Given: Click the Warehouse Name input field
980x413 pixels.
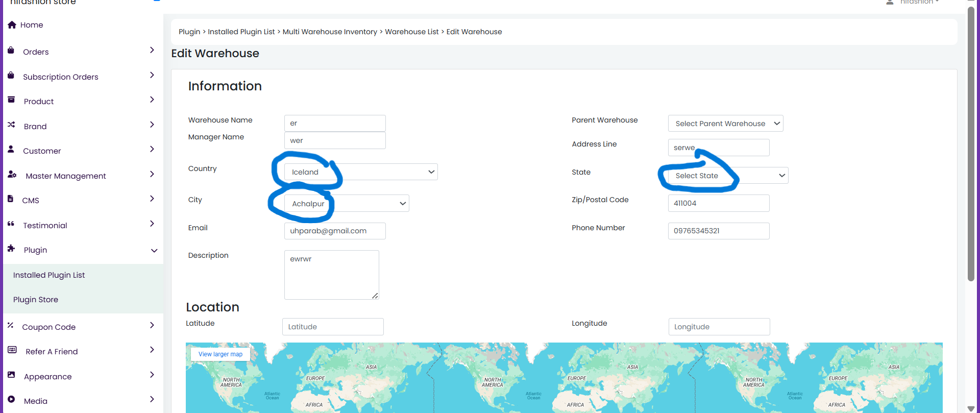Looking at the screenshot, I should [335, 123].
